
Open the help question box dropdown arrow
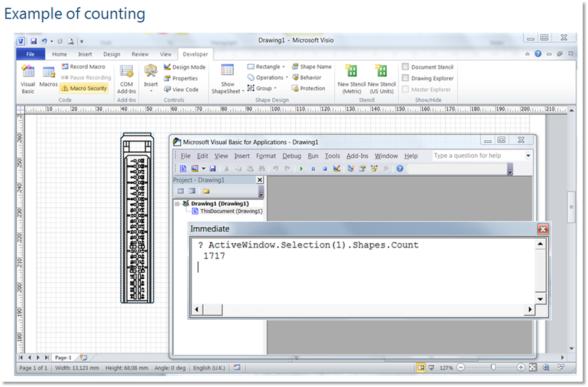tap(528, 156)
